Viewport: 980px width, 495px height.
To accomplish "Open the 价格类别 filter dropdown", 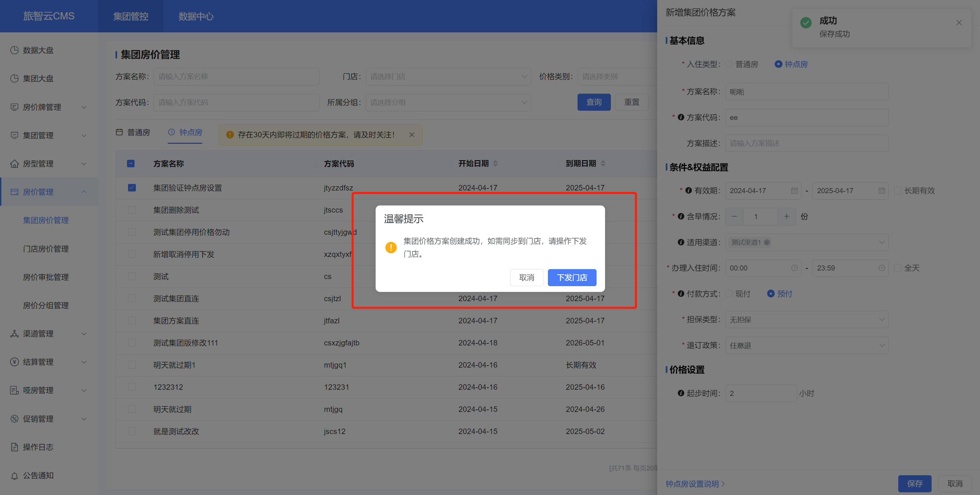I will point(617,76).
